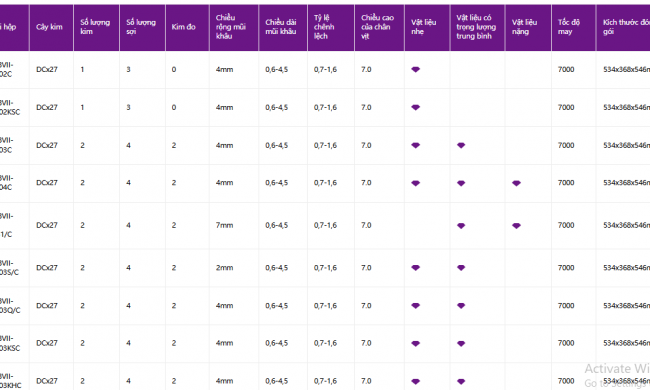Click the light material diamond in 04C row
Viewport: 650px width, 390px height.
coord(415,183)
